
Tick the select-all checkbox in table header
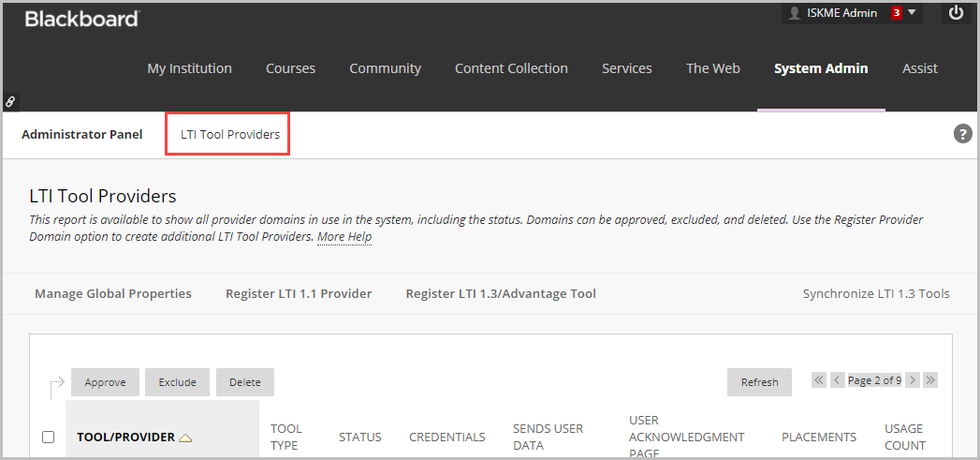[48, 437]
